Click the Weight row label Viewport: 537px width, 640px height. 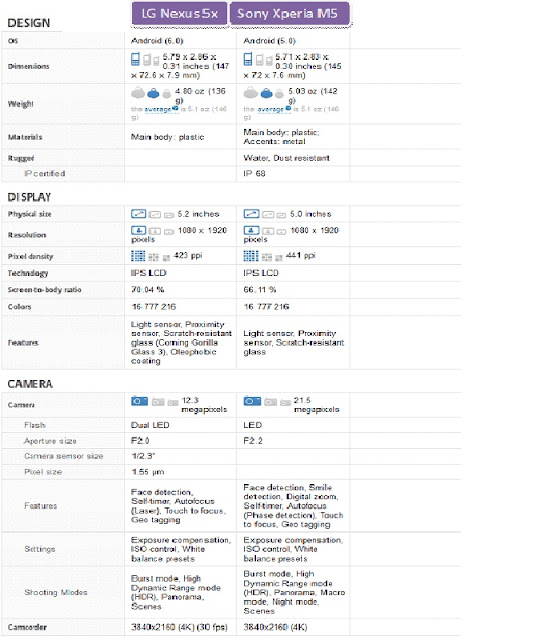point(20,104)
